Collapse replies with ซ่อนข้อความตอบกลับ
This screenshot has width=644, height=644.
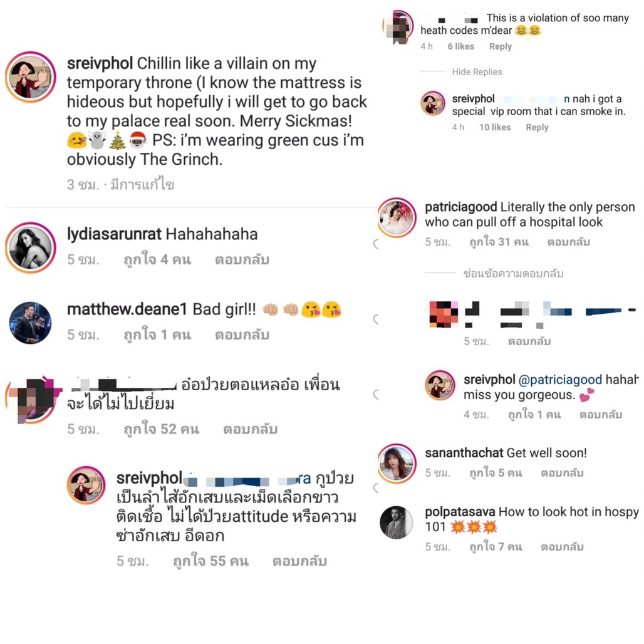pos(514,274)
